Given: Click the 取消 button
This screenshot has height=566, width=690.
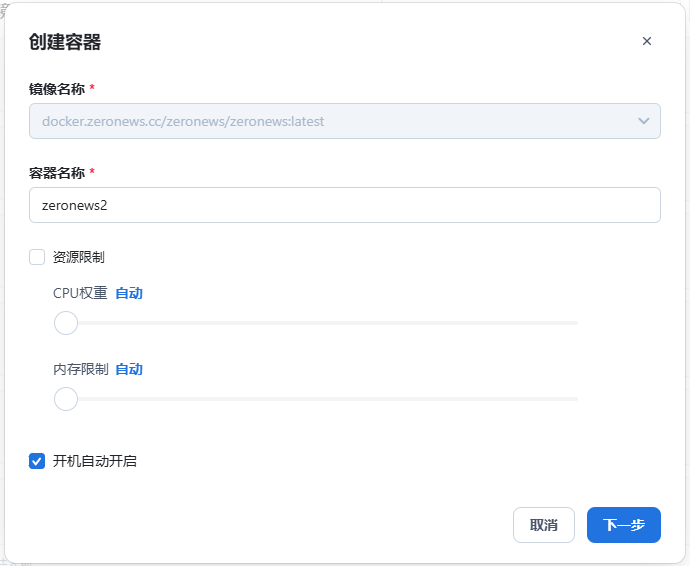Looking at the screenshot, I should [543, 525].
